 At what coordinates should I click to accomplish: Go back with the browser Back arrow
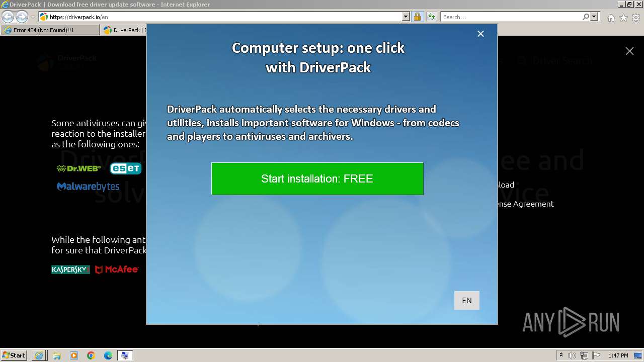pyautogui.click(x=8, y=17)
